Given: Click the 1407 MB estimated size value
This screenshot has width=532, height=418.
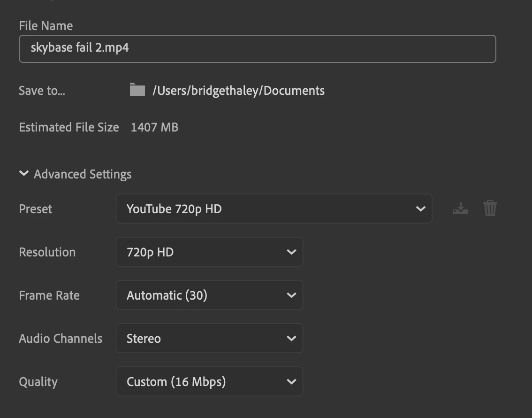Looking at the screenshot, I should pos(154,127).
